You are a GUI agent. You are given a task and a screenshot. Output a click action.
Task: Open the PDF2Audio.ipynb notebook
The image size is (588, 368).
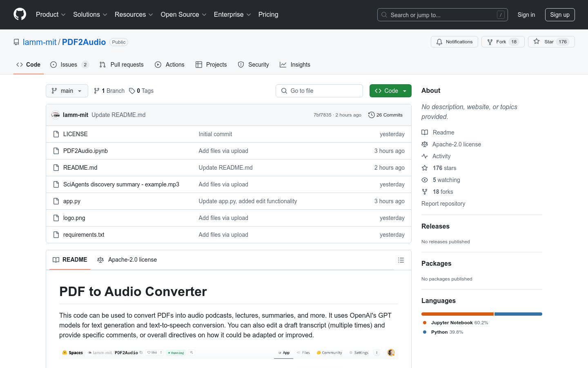pyautogui.click(x=85, y=151)
